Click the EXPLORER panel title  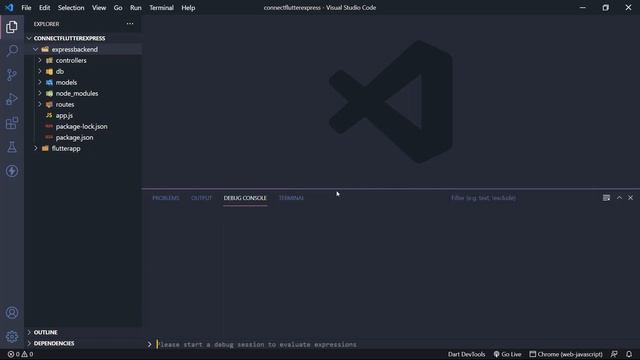[x=47, y=24]
